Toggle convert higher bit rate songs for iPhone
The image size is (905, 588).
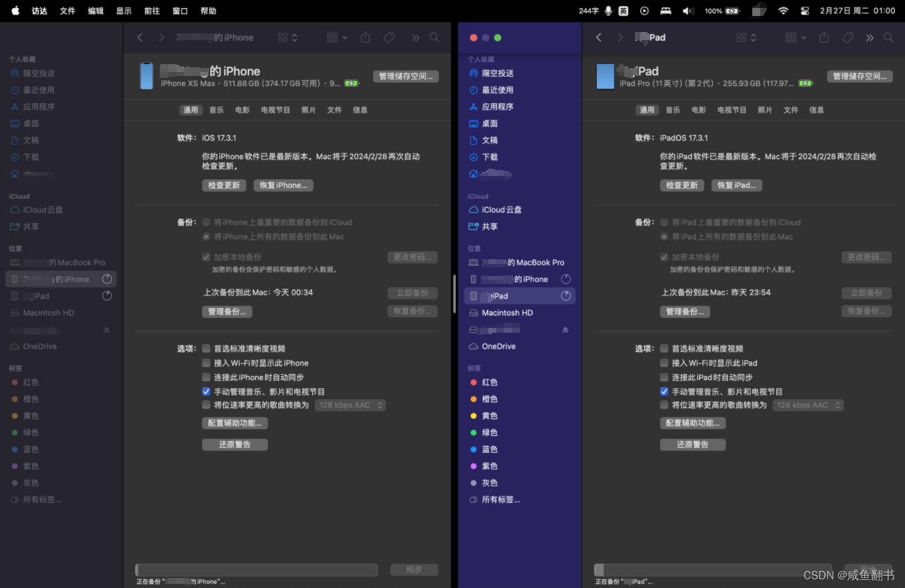206,405
